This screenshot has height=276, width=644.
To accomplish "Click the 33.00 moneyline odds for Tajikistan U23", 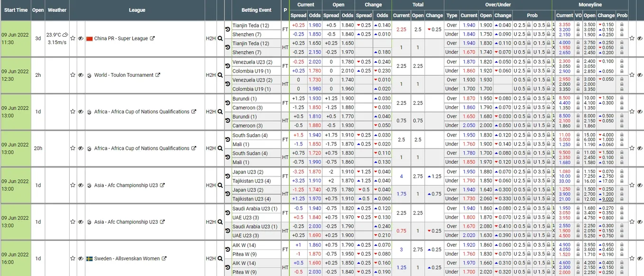I will click(x=564, y=181).
